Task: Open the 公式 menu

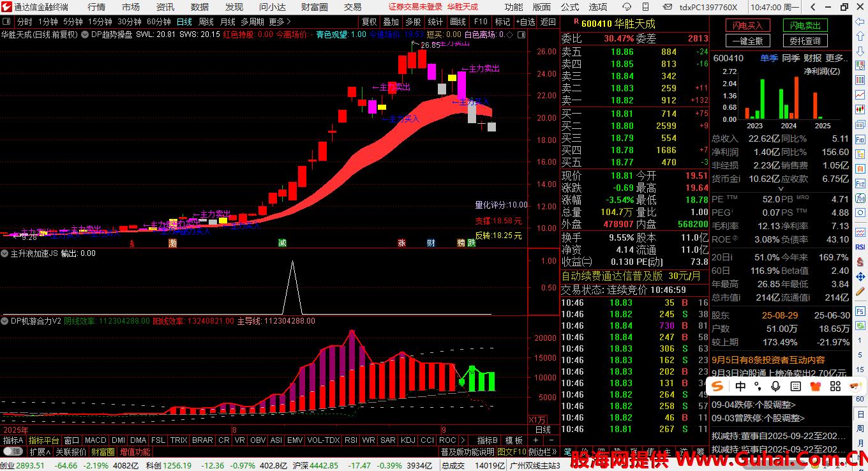Action: pyautogui.click(x=570, y=7)
